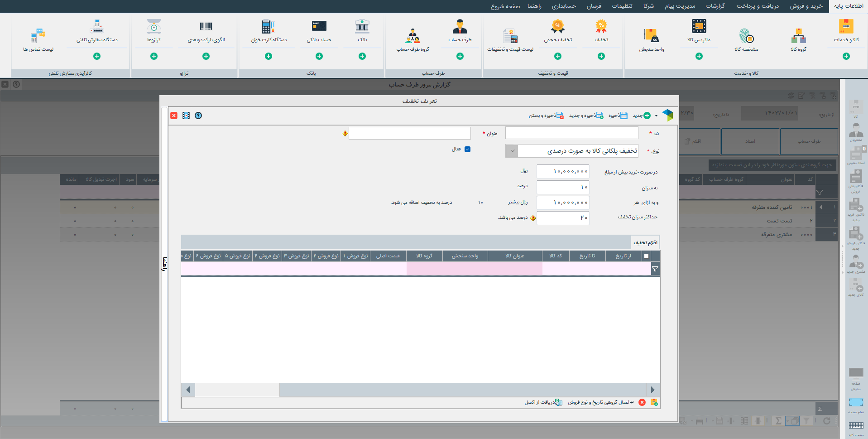
Task: Open the دستگاه سفارش تلفنی icon
Action: coord(96,27)
